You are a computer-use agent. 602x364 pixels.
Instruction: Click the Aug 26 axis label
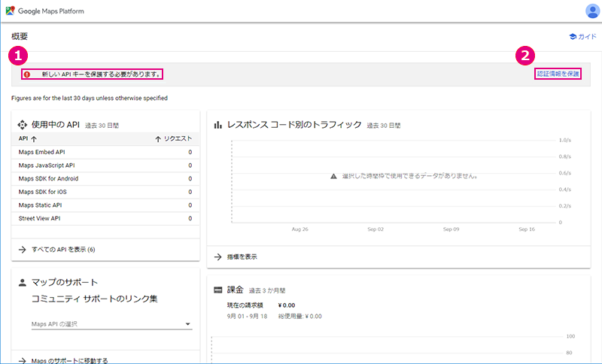pos(299,229)
